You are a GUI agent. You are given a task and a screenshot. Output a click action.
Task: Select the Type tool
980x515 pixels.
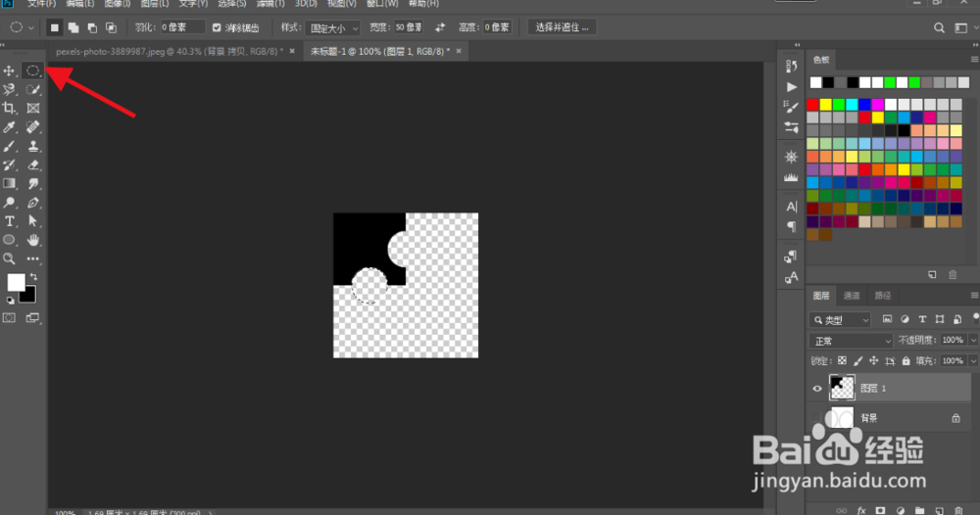click(10, 221)
